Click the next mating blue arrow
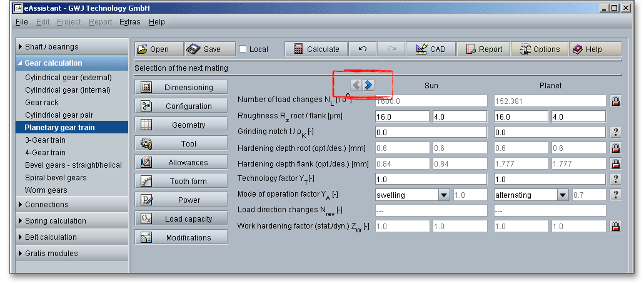Image resolution: width=644 pixels, height=283 pixels. (x=369, y=85)
